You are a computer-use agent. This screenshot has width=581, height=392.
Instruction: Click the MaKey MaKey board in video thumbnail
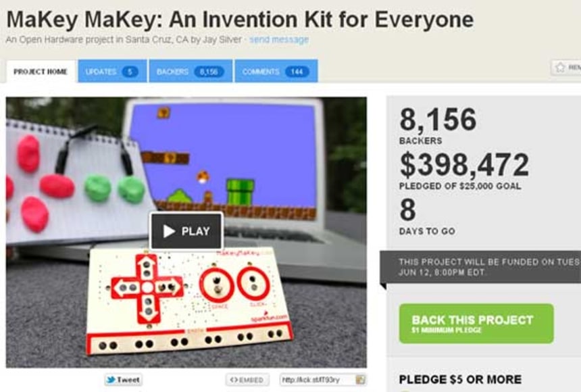[189, 300]
